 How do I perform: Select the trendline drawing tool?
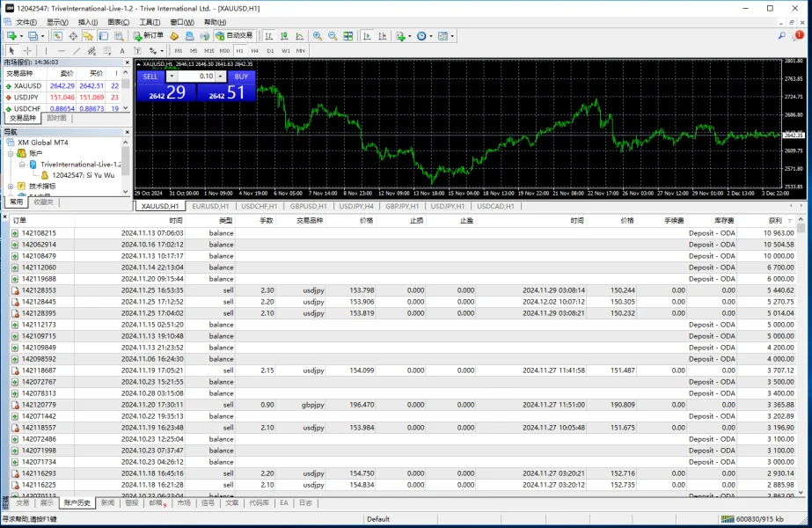[x=77, y=51]
